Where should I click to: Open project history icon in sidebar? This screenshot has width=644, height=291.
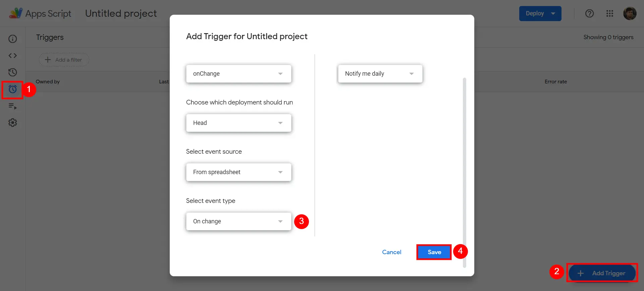click(13, 72)
